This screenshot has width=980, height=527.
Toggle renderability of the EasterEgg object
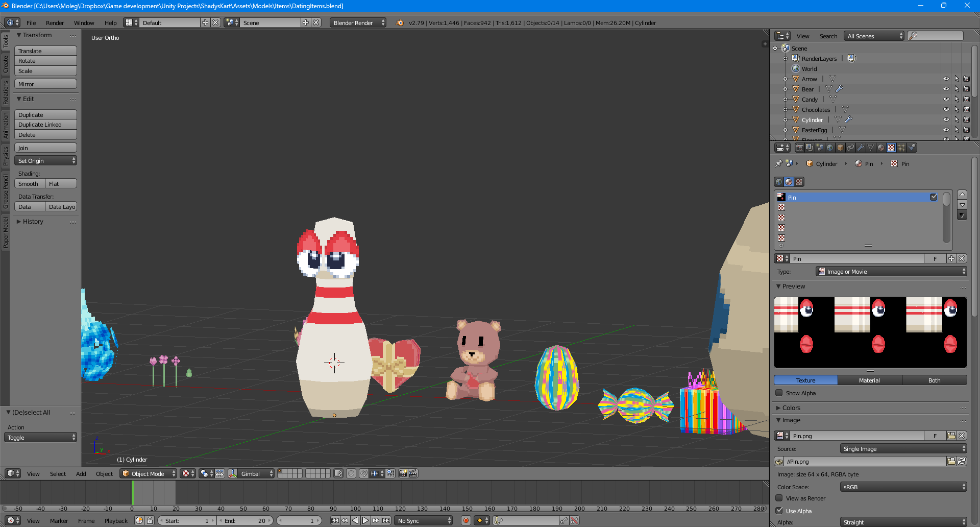966,130
